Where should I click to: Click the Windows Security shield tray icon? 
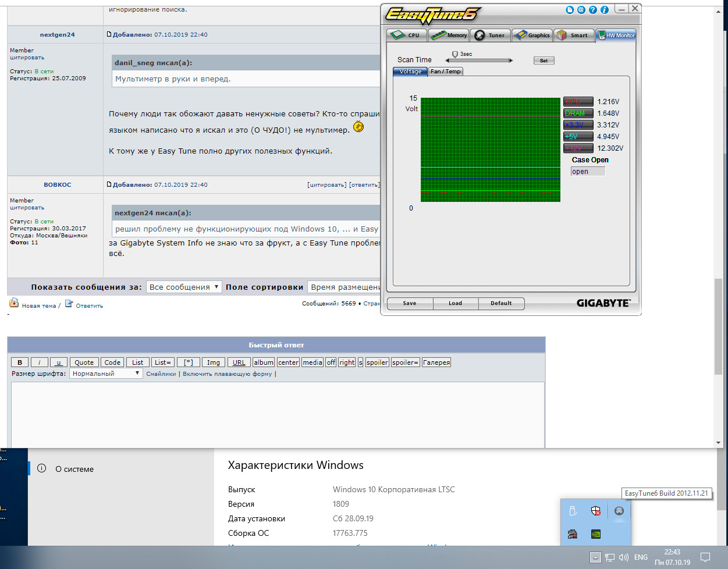[596, 511]
